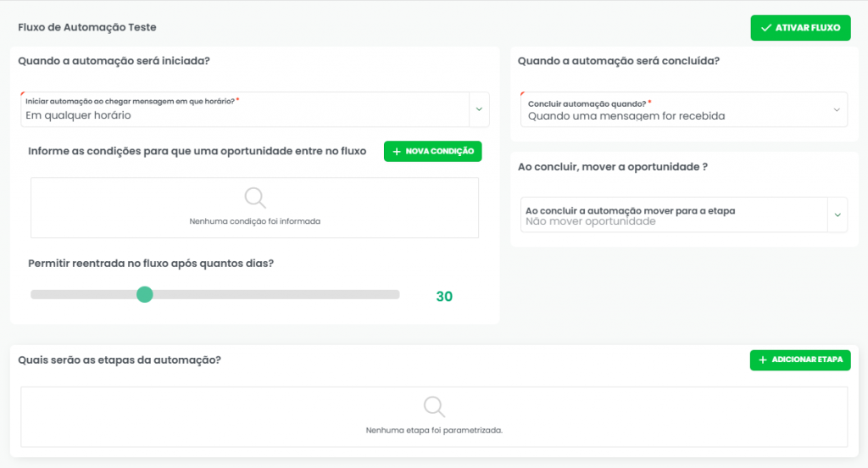Viewport: 868px width, 468px height.
Task: Click the Não mover oportunidade placeholder
Action: (x=590, y=221)
